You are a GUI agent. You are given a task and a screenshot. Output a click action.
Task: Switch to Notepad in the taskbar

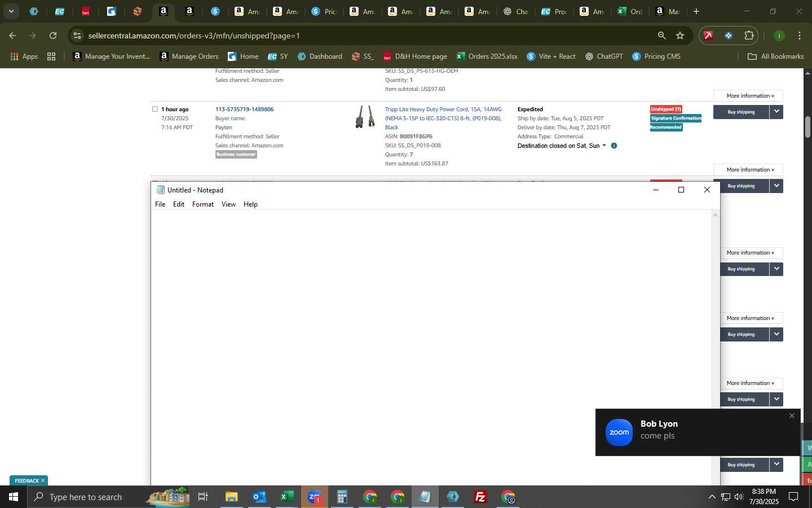(x=425, y=497)
